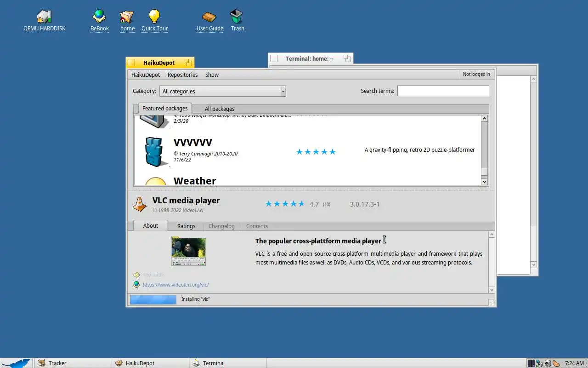Screen dimensions: 588x368
Task: Click the Terminal window zoom icon
Action: pyautogui.click(x=347, y=58)
